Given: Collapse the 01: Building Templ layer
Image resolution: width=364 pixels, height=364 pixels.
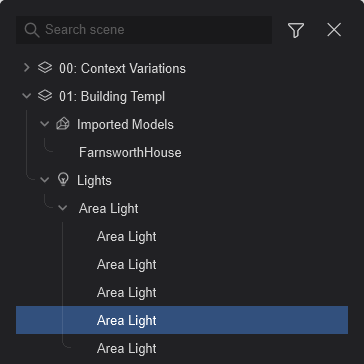Looking at the screenshot, I should (x=27, y=96).
